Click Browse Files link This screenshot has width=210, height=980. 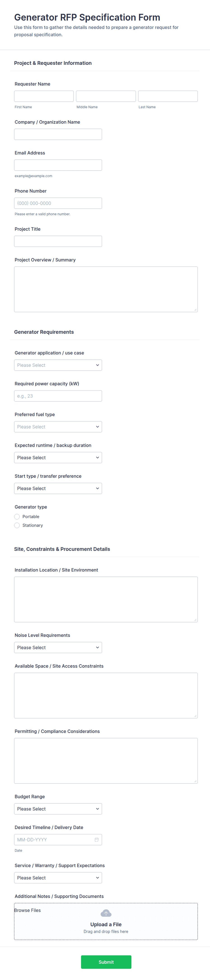[x=27, y=910]
